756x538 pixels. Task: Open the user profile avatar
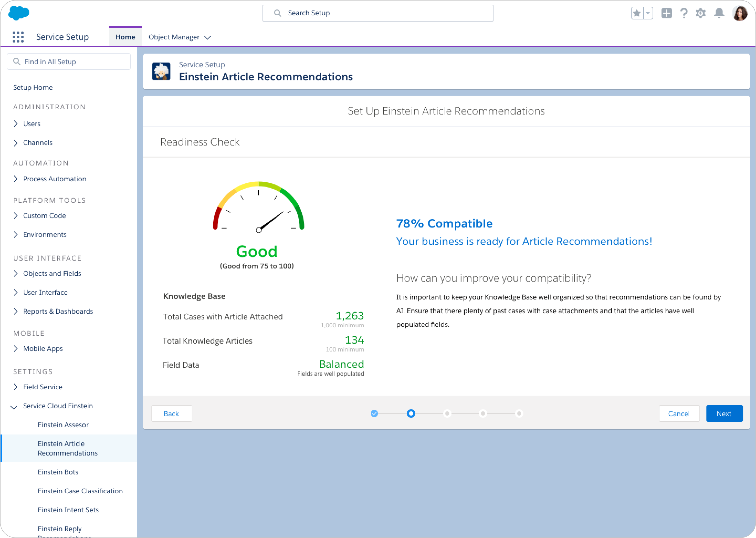739,13
